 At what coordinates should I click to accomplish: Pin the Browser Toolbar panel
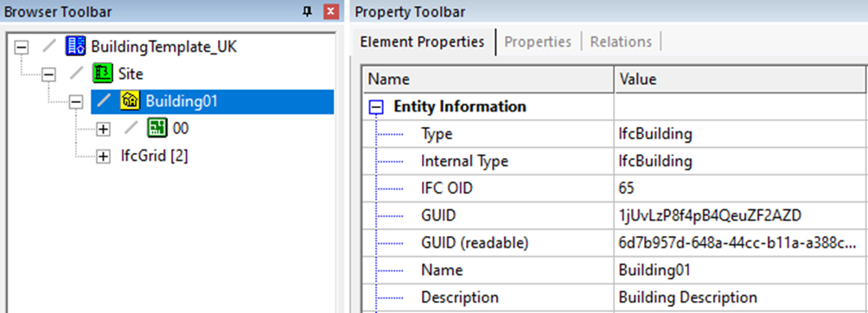click(307, 11)
